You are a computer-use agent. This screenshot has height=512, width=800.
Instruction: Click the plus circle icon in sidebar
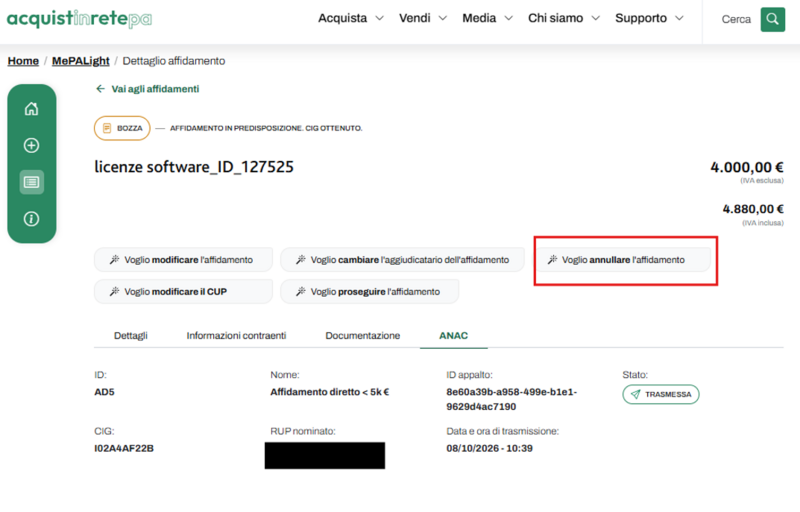(32, 145)
